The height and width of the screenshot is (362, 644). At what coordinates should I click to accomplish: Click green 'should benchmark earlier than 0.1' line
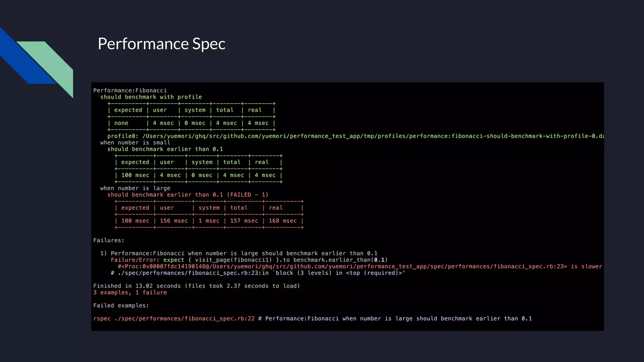pos(165,149)
